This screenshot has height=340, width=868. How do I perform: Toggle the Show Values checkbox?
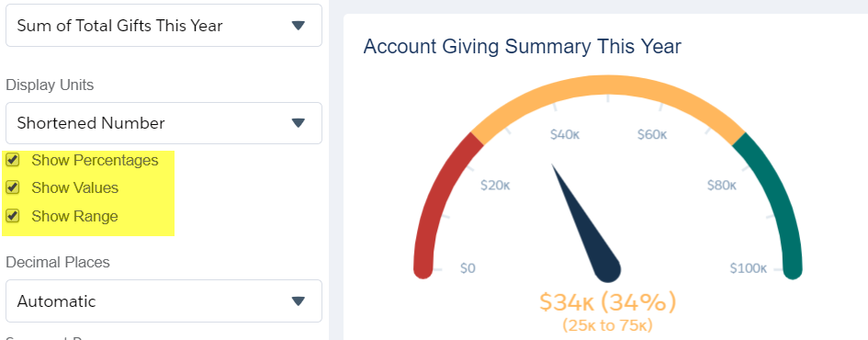coord(12,187)
